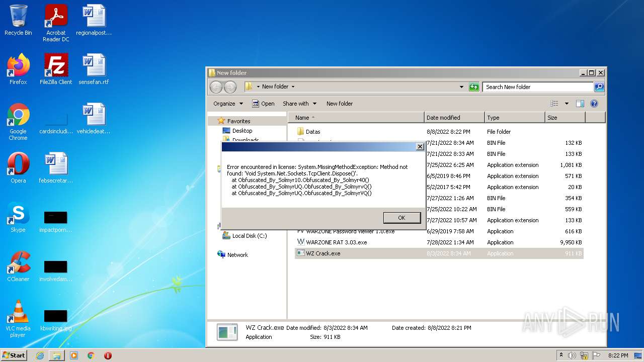Open Chrome from the taskbar

tap(91, 355)
